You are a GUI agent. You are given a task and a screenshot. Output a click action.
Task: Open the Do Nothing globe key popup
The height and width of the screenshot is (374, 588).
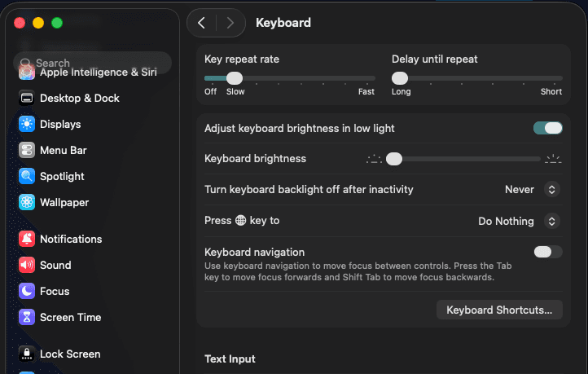tap(519, 221)
